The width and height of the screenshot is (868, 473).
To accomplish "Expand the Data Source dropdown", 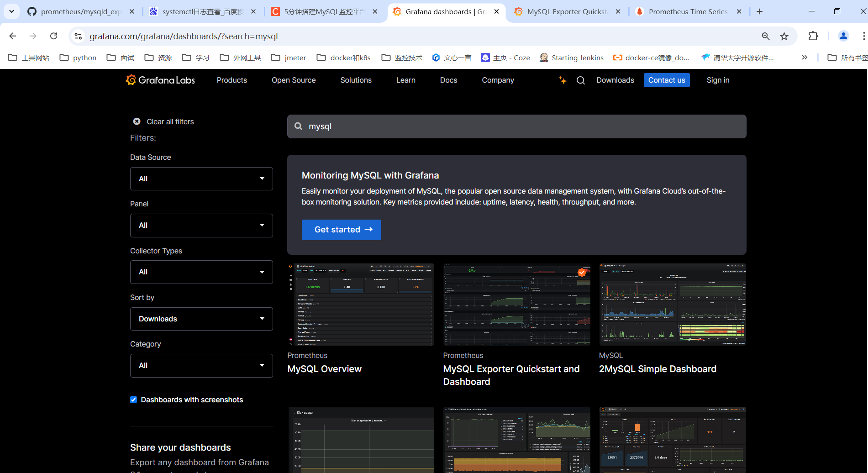I will point(201,179).
